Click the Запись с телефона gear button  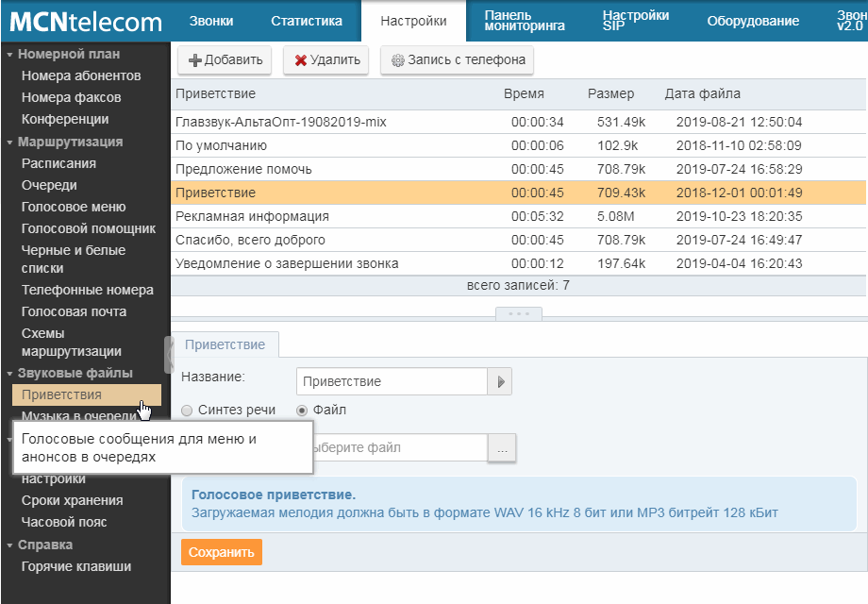(x=457, y=60)
